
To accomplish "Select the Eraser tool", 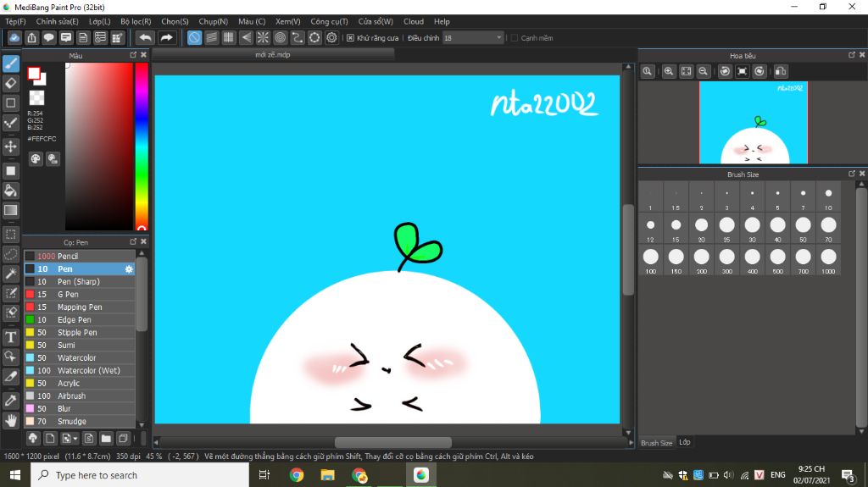I will tap(11, 84).
